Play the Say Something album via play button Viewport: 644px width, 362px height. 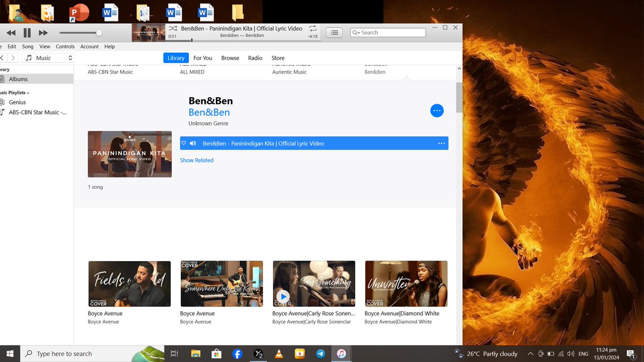(283, 296)
